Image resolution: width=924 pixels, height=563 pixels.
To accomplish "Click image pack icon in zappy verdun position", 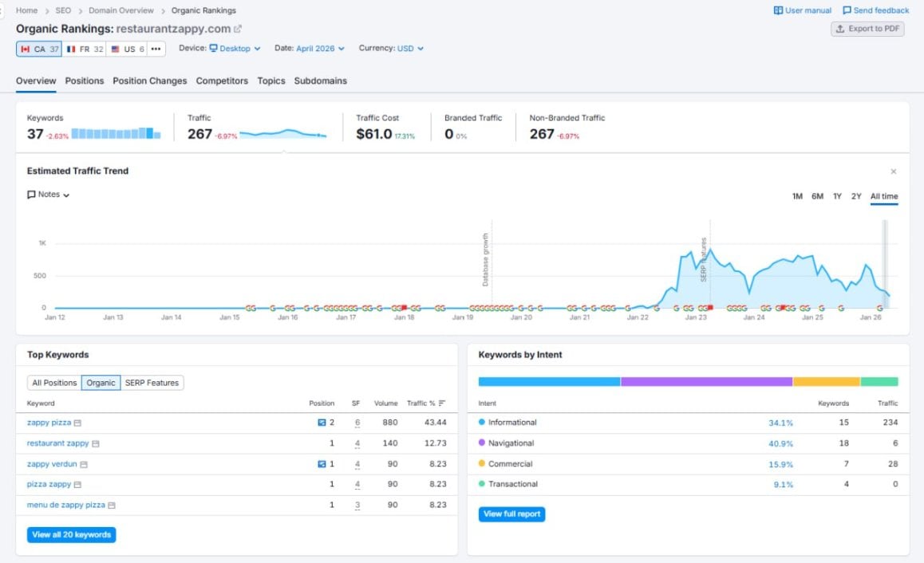I will click(x=322, y=464).
